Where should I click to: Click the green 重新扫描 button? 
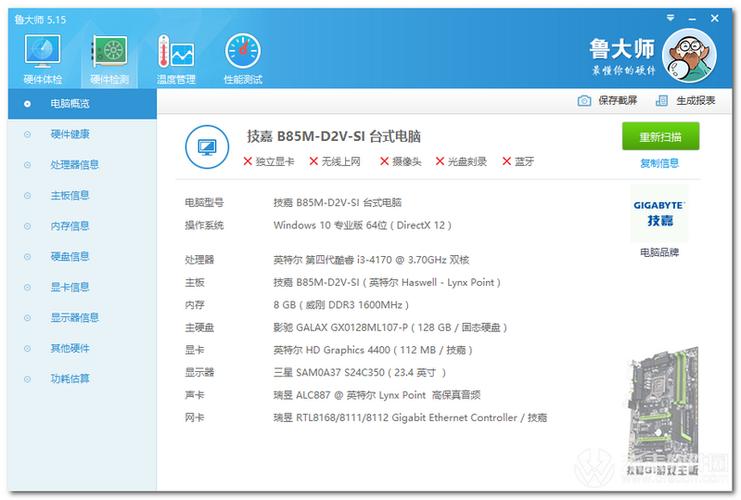click(660, 137)
